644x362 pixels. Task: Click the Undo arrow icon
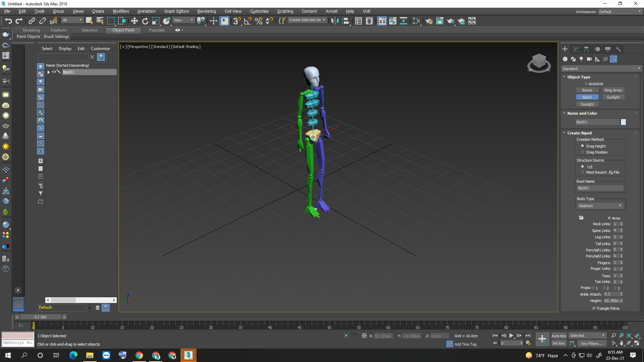click(x=8, y=21)
